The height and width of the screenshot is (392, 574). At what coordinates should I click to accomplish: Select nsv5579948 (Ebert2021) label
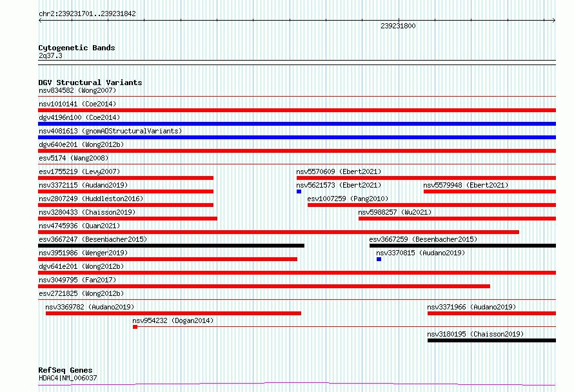(x=466, y=185)
